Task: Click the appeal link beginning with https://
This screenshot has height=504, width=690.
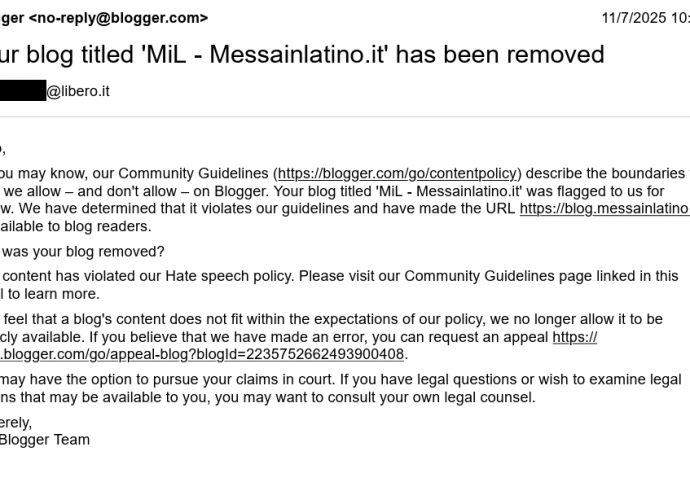Action: coord(575,337)
